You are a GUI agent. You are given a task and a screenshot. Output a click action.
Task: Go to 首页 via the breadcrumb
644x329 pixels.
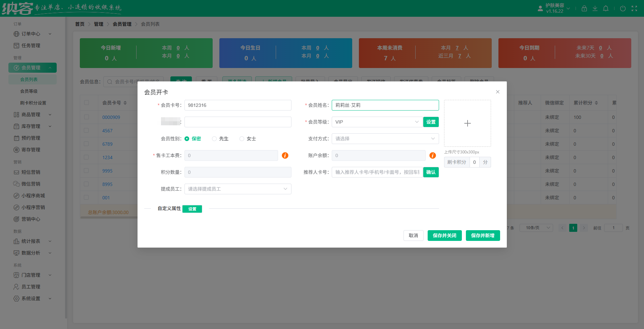point(80,24)
